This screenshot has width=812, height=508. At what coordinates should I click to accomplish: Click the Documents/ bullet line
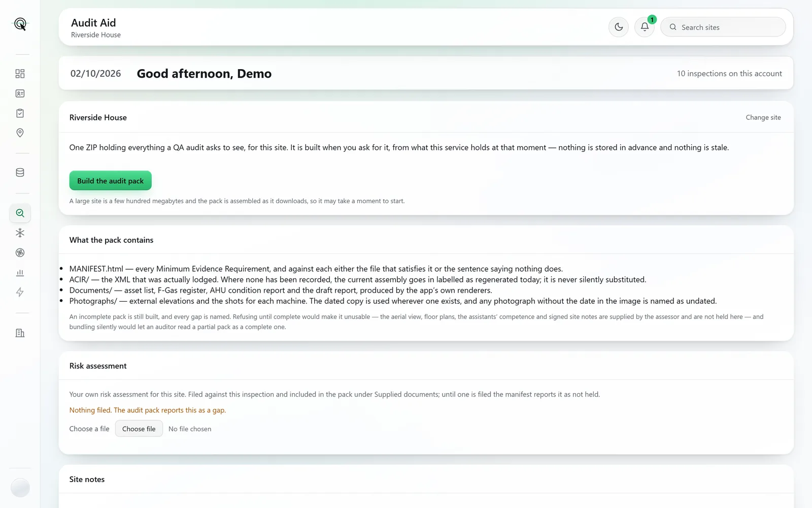coord(281,290)
